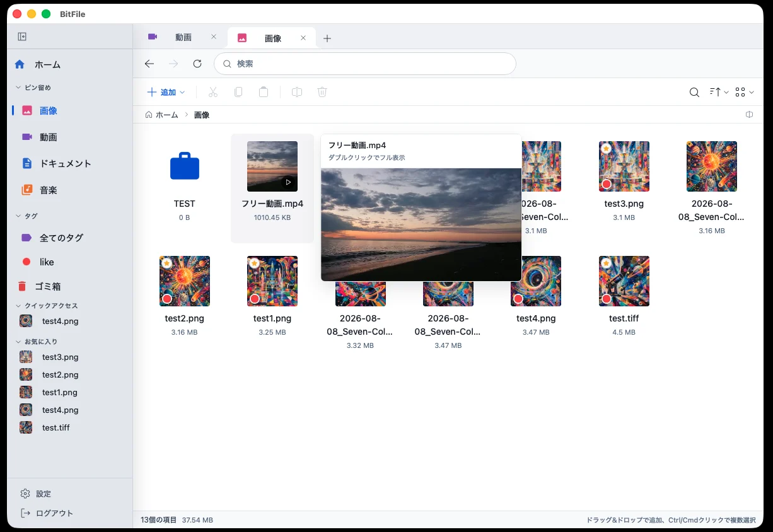Click the scissors cut icon

(x=213, y=92)
